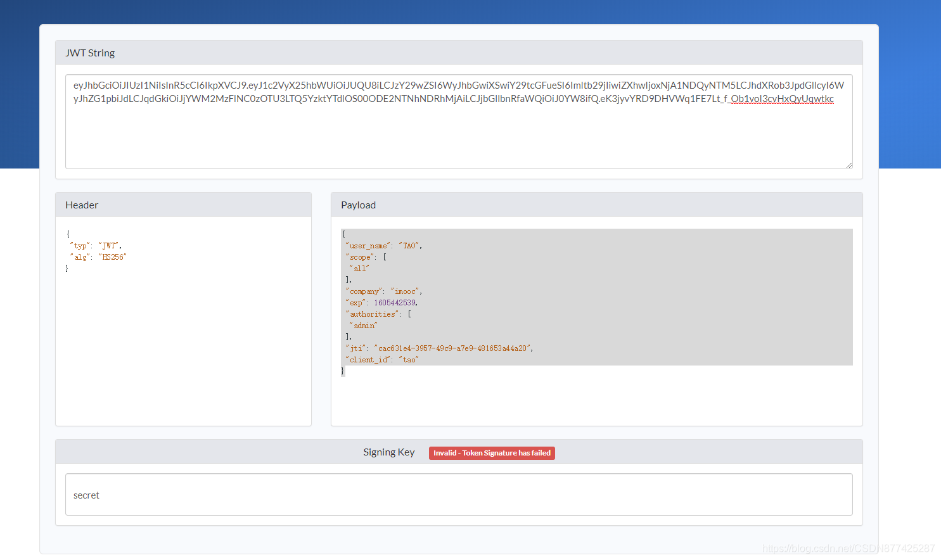Click the 'Signing Key' label

tap(389, 452)
